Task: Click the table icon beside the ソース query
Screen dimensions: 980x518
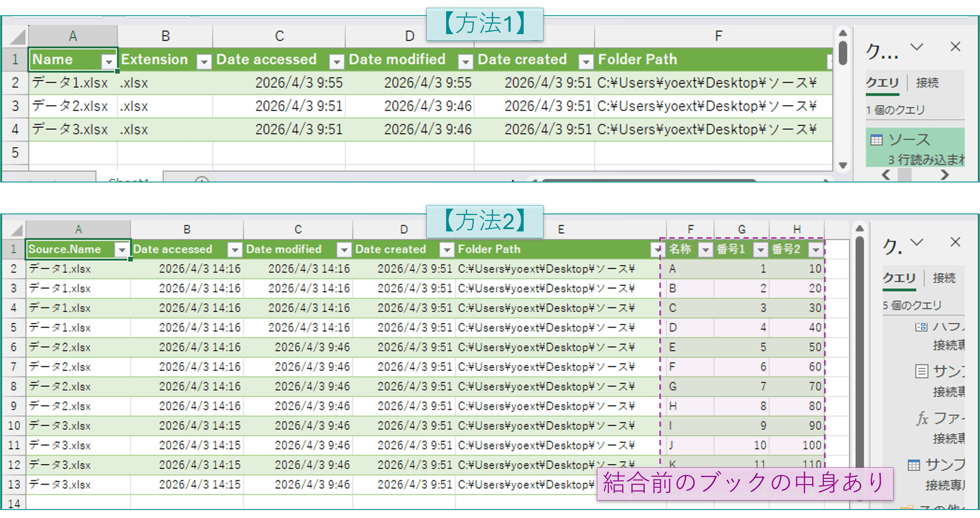Action: click(x=877, y=140)
